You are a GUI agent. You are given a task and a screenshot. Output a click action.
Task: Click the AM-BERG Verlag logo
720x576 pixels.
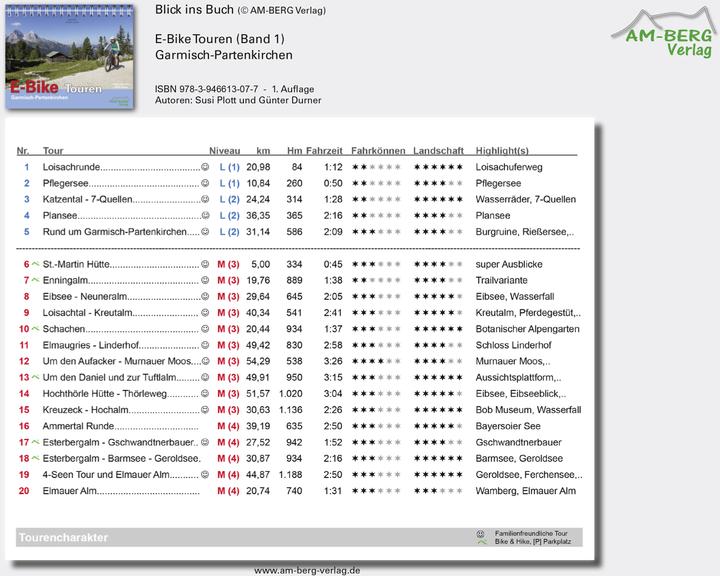(x=664, y=33)
